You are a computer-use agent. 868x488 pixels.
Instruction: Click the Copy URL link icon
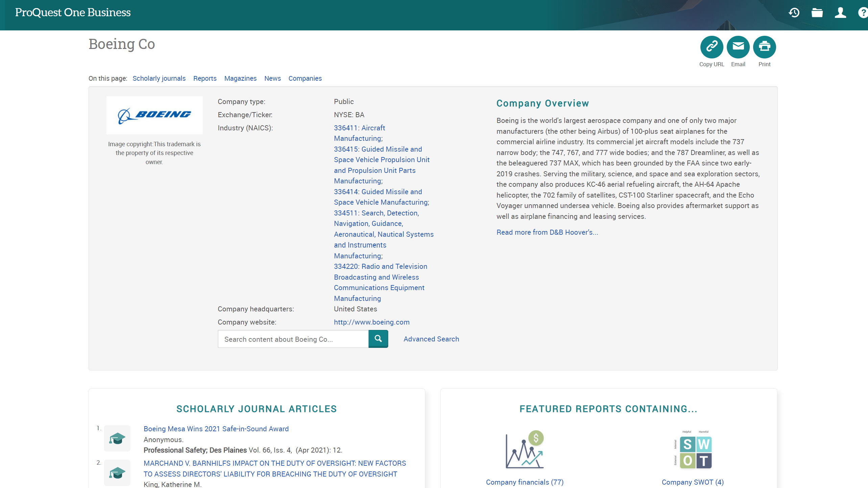coord(712,47)
